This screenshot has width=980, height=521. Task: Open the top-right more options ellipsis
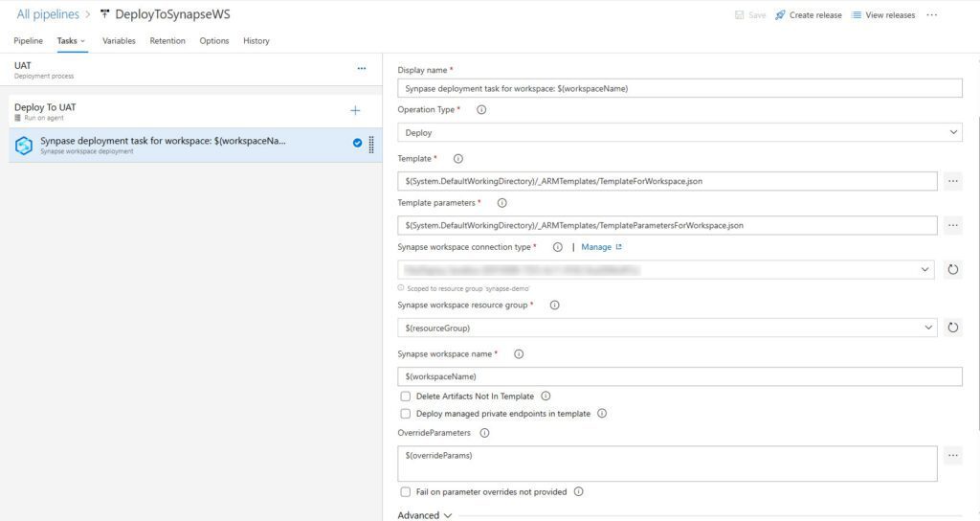pos(932,15)
